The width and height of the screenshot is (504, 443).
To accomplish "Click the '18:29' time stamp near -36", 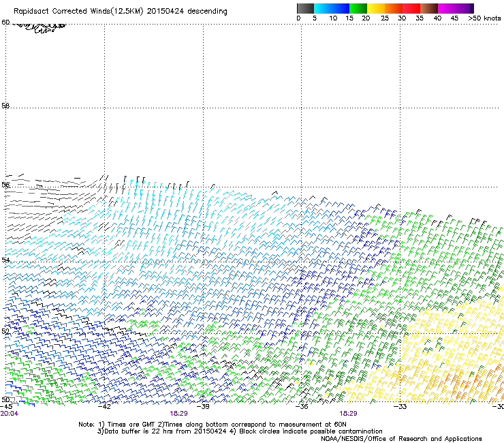I will tap(349, 414).
